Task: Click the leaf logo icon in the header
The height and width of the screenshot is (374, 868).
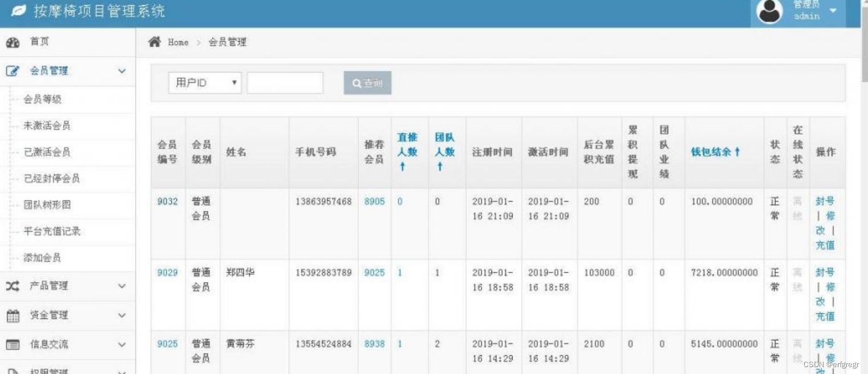Action: (19, 11)
